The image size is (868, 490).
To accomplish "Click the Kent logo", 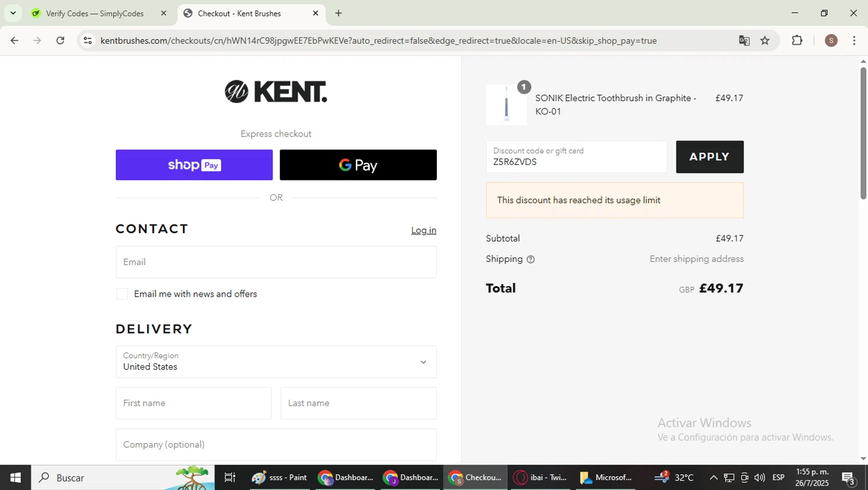I will pos(276,91).
